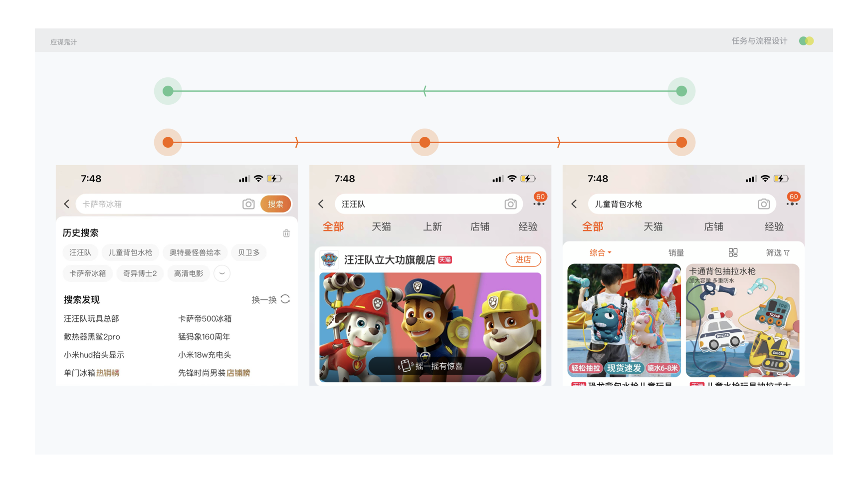Image resolution: width=868 pixels, height=477 pixels.
Task: Click the middle orange flow node
Action: click(425, 142)
